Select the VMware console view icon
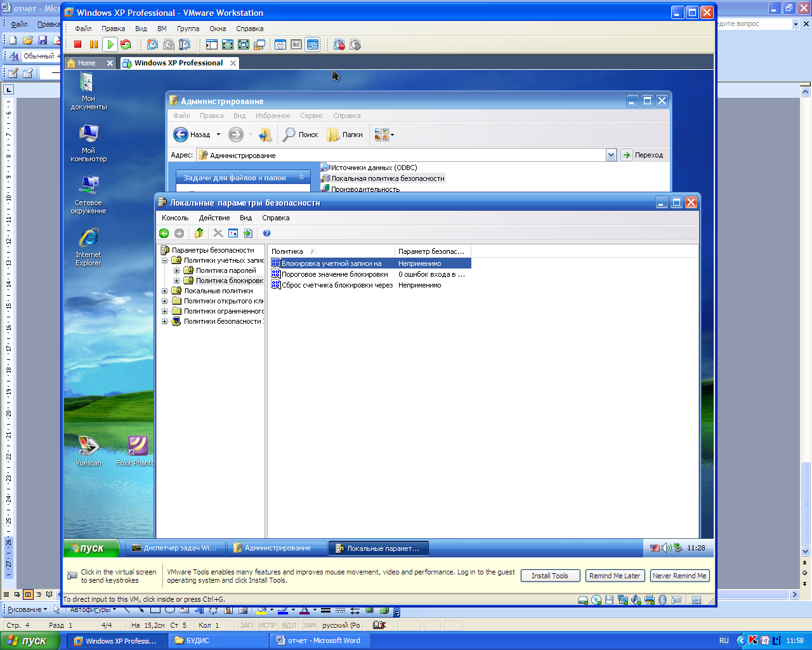 point(312,44)
